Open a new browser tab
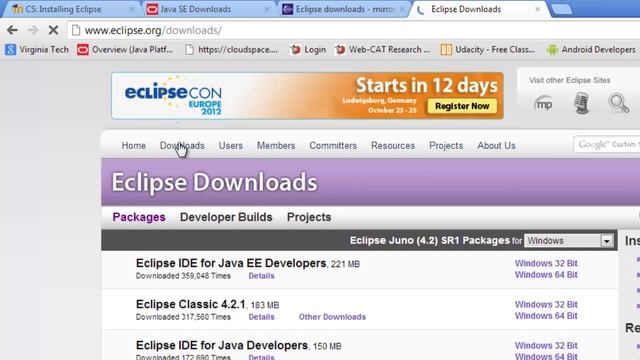The height and width of the screenshot is (360, 640). [562, 9]
